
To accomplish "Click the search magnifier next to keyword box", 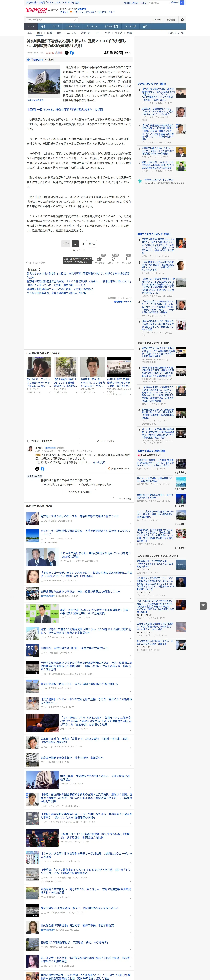I will (75, 19).
